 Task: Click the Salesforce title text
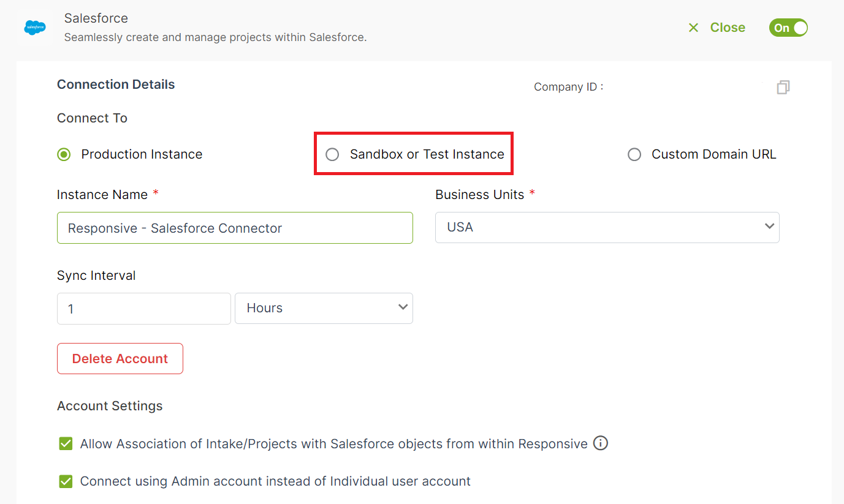[x=96, y=18]
